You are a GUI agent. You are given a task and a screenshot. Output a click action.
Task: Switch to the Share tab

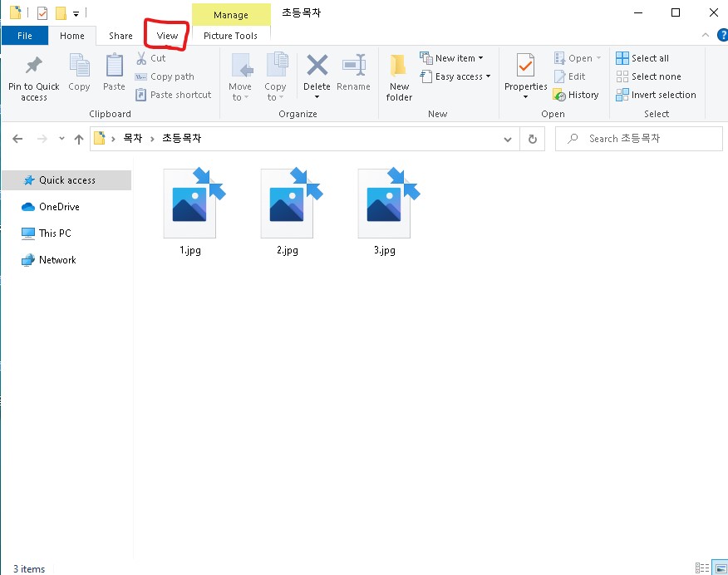(x=121, y=36)
